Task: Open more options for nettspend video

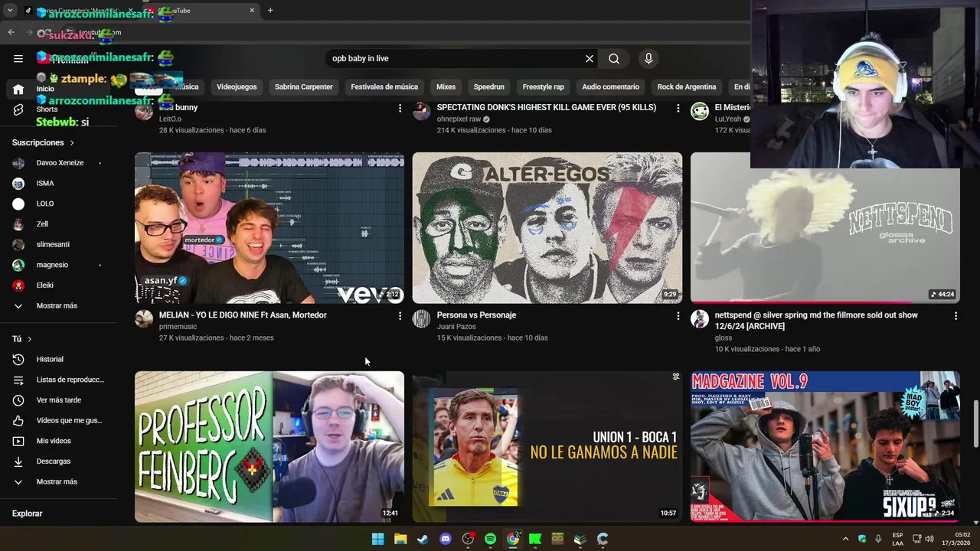Action: coord(955,315)
